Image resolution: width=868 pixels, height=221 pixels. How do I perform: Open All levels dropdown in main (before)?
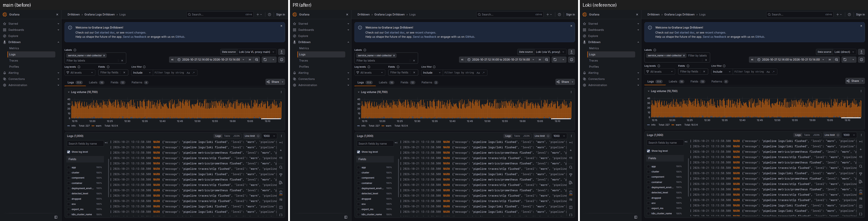(x=79, y=72)
